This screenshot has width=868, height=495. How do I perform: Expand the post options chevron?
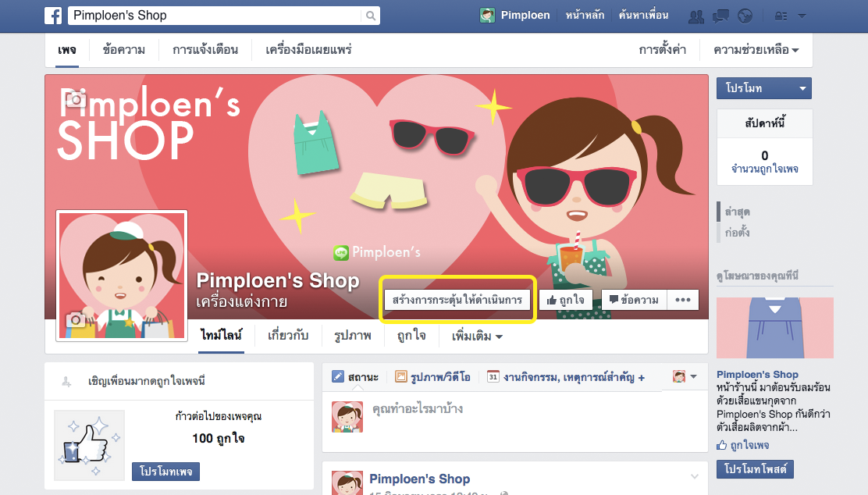coord(695,476)
